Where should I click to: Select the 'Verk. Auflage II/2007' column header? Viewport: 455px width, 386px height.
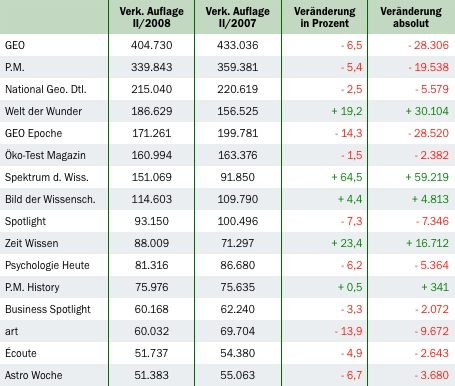pos(238,17)
